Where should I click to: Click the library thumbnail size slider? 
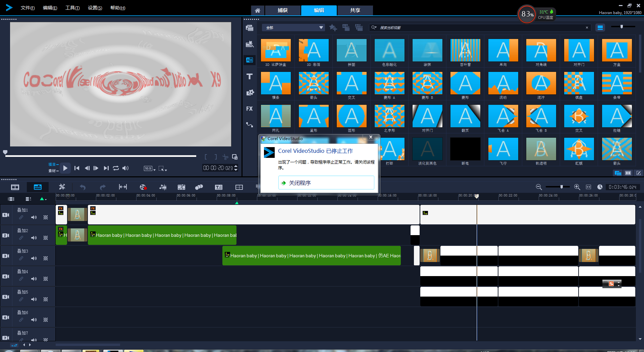tap(622, 27)
